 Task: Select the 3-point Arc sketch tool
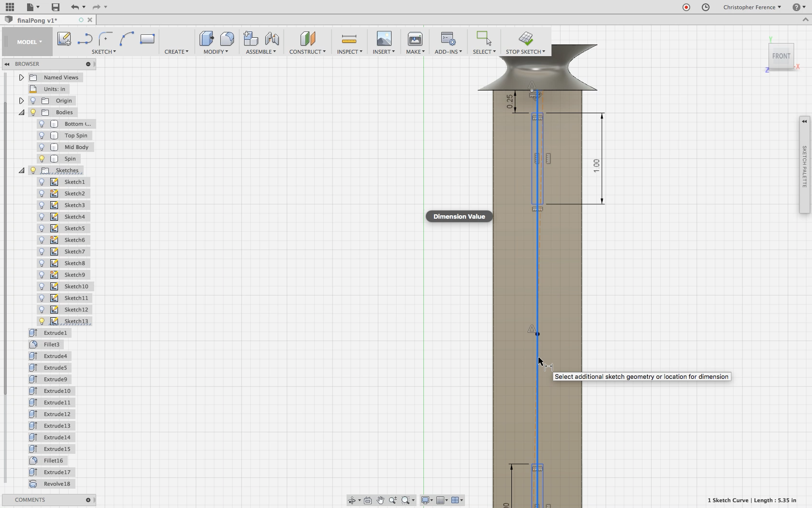point(127,39)
